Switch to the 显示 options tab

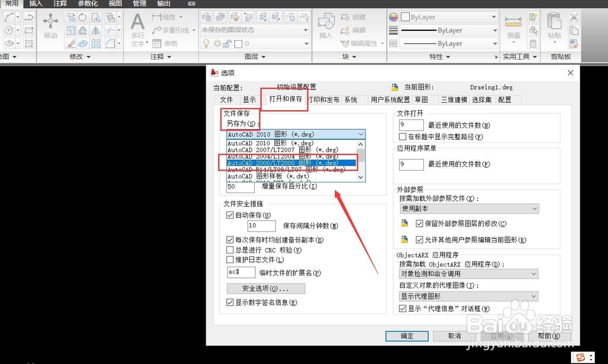pos(249,100)
